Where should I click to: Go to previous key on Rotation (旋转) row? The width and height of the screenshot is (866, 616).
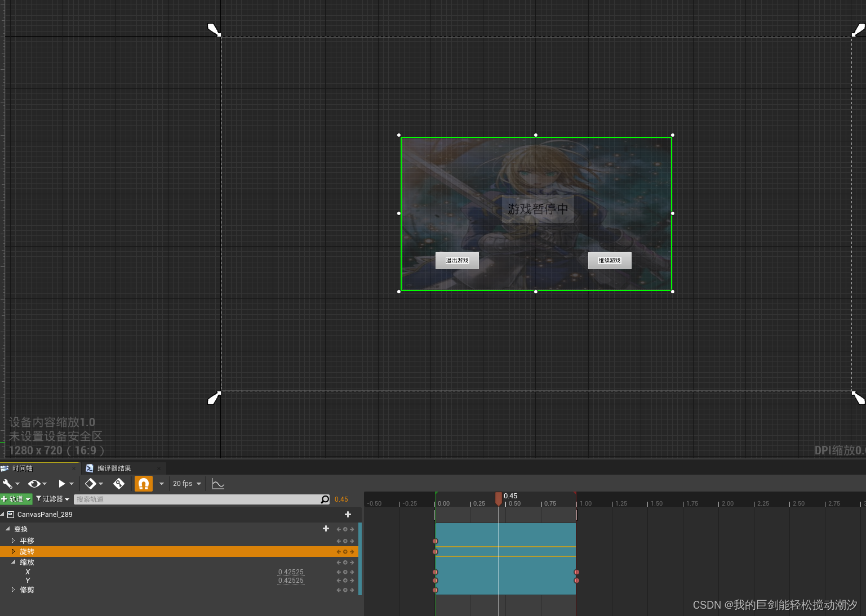pyautogui.click(x=339, y=552)
